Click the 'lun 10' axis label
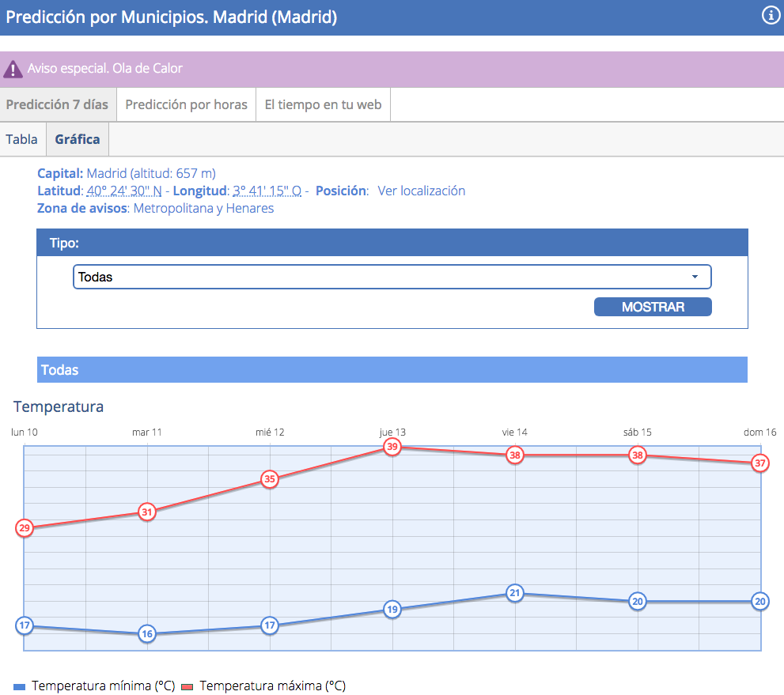 tap(25, 432)
